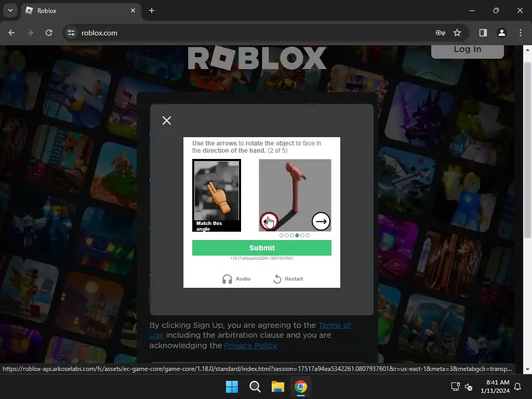Screen dimensions: 532x399
Task: Close the verification dialog with the X
Action: coord(167,121)
